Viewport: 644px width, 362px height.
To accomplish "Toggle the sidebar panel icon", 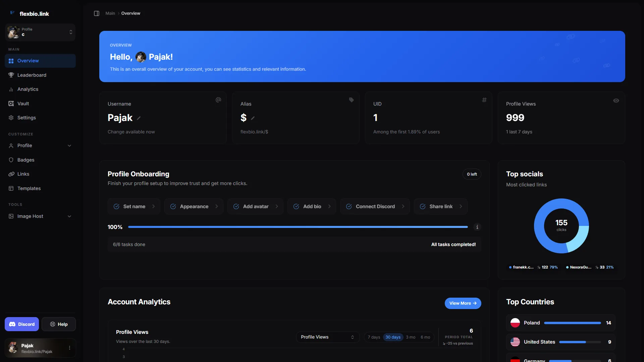I will click(x=97, y=13).
